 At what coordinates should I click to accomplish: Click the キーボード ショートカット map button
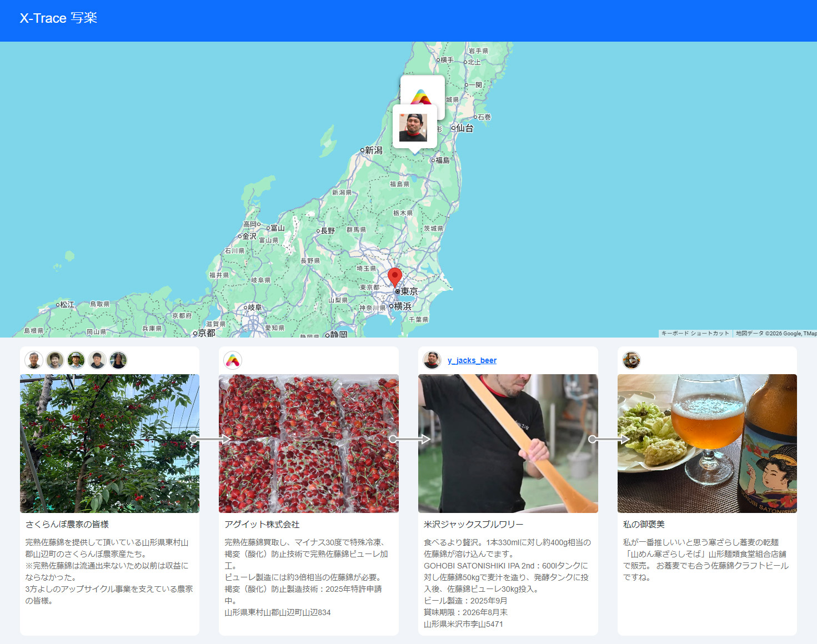(695, 334)
